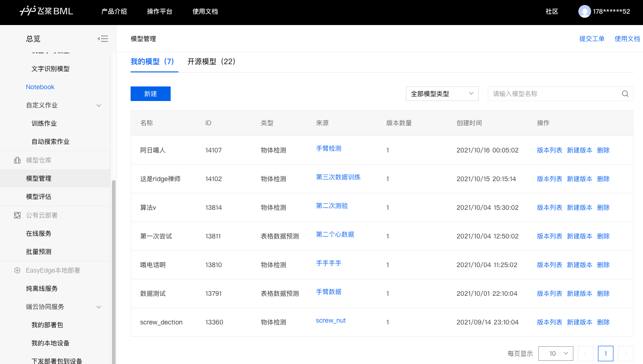This screenshot has height=364, width=643.
Task: Click the 新建 button
Action: [x=151, y=94]
